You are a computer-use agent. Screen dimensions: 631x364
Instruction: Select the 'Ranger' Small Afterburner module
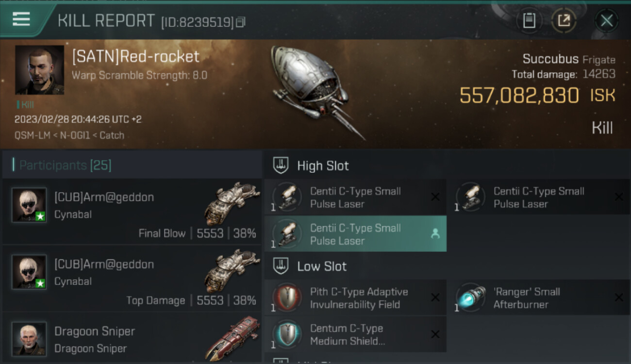coord(539,298)
